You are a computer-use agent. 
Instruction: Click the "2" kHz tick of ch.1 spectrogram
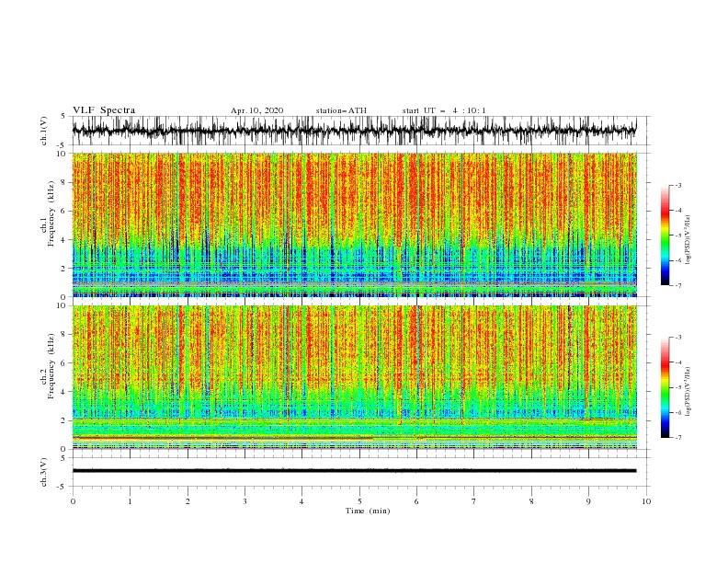tap(64, 268)
